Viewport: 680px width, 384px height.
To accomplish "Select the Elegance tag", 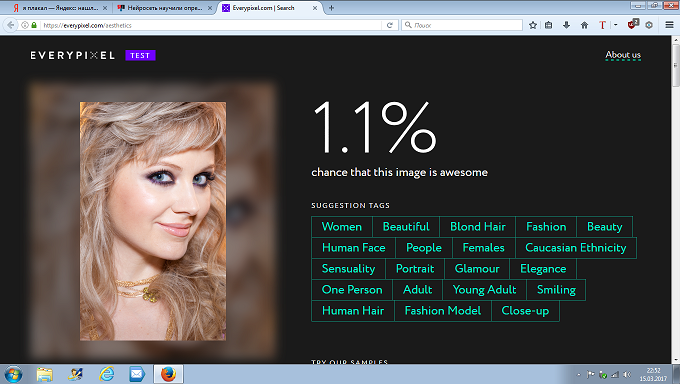I will [543, 269].
